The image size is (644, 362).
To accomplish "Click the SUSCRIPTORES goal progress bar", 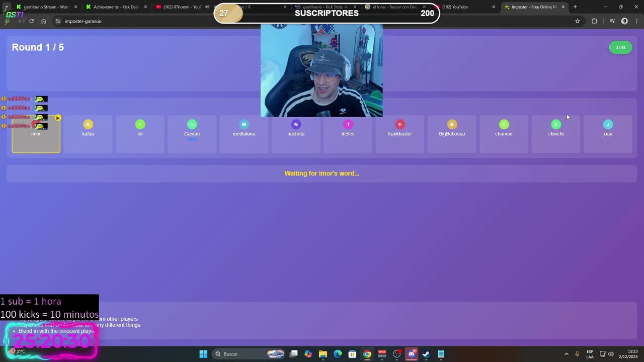I will point(327,13).
